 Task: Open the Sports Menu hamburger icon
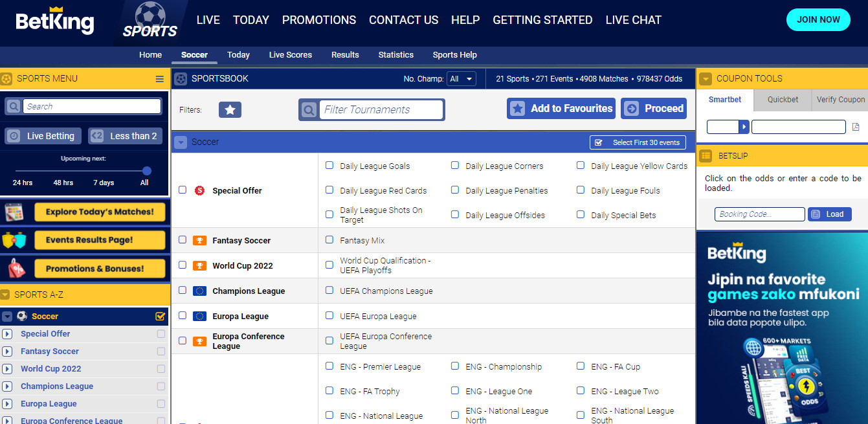click(x=159, y=79)
